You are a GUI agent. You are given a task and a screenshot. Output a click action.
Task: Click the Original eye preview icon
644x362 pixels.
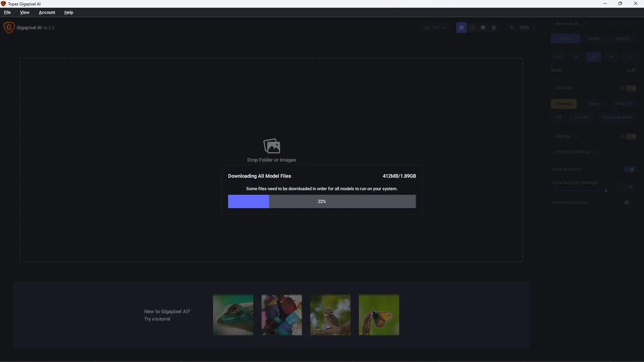(427, 27)
